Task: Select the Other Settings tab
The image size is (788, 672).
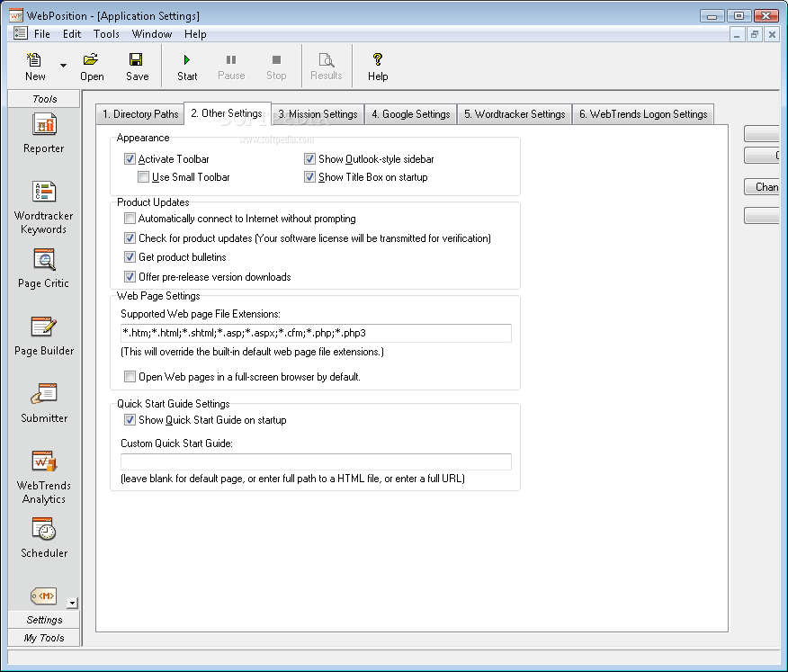Action: click(x=227, y=113)
